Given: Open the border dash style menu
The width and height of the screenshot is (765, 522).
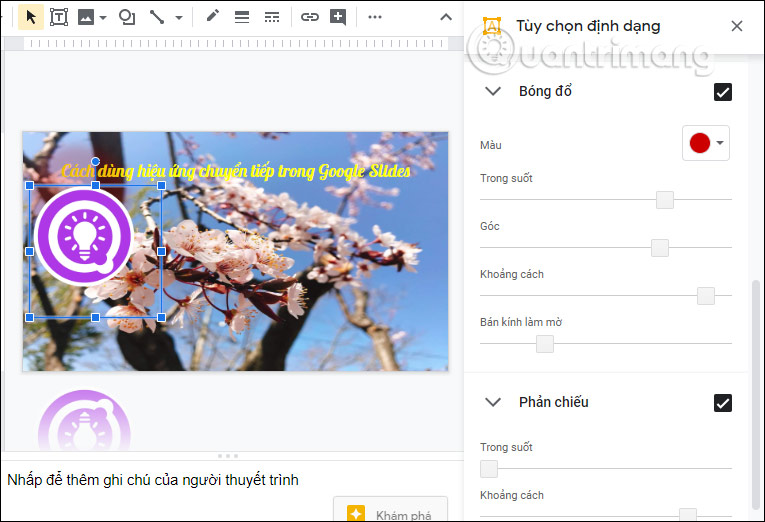Looking at the screenshot, I should pyautogui.click(x=272, y=17).
